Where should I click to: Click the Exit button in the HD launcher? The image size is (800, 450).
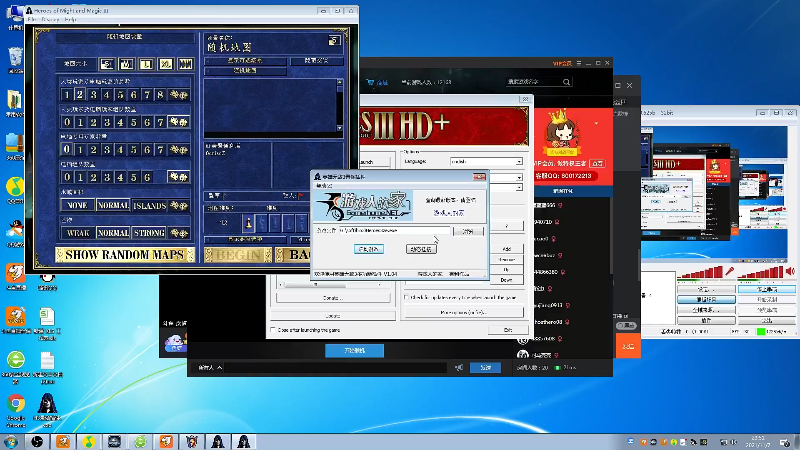pos(508,330)
